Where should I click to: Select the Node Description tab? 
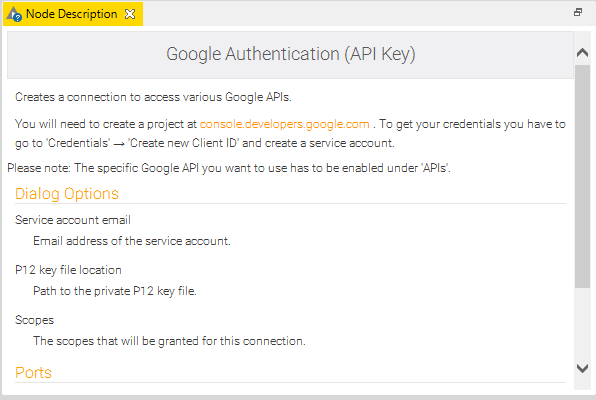click(73, 14)
